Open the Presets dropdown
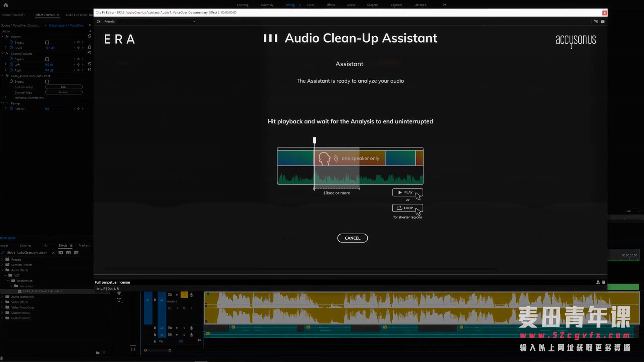The height and width of the screenshot is (362, 644). tap(156, 21)
